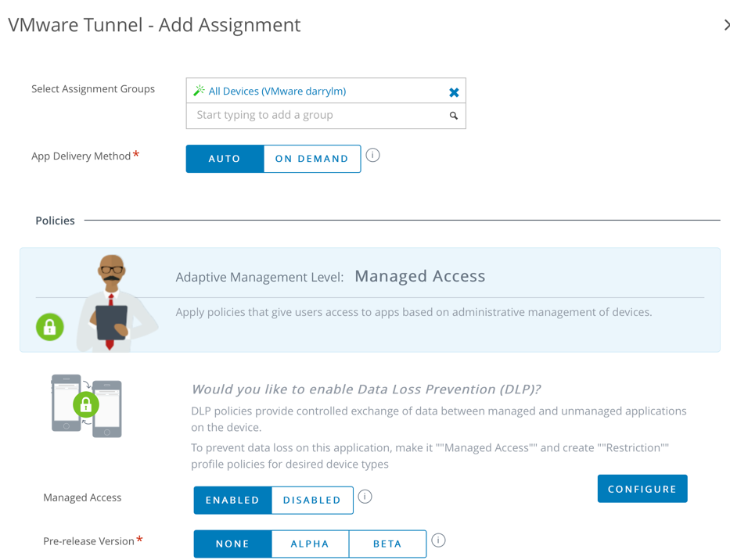
Task: Disable Managed Access
Action: 311,500
